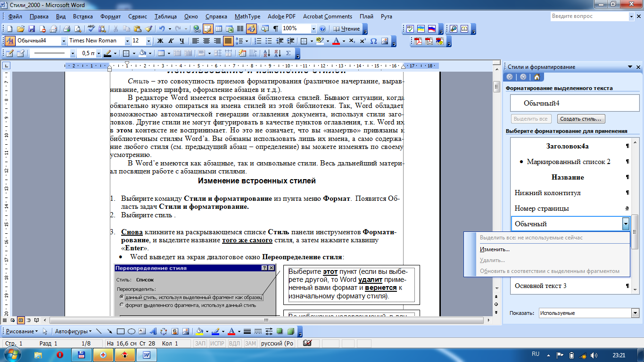Show paragraph marks with the ¶ icon
This screenshot has height=362, width=644.
tap(276, 29)
